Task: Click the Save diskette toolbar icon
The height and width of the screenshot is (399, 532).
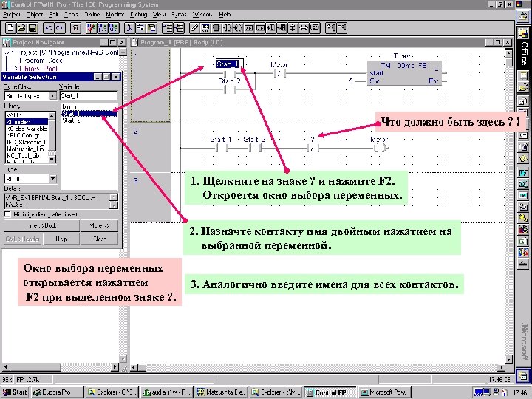Action: (33, 28)
